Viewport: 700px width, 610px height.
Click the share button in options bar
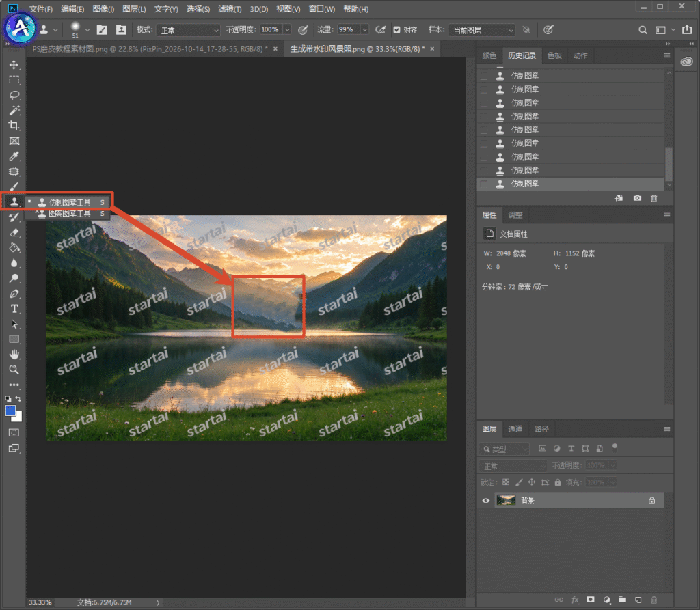[x=686, y=30]
